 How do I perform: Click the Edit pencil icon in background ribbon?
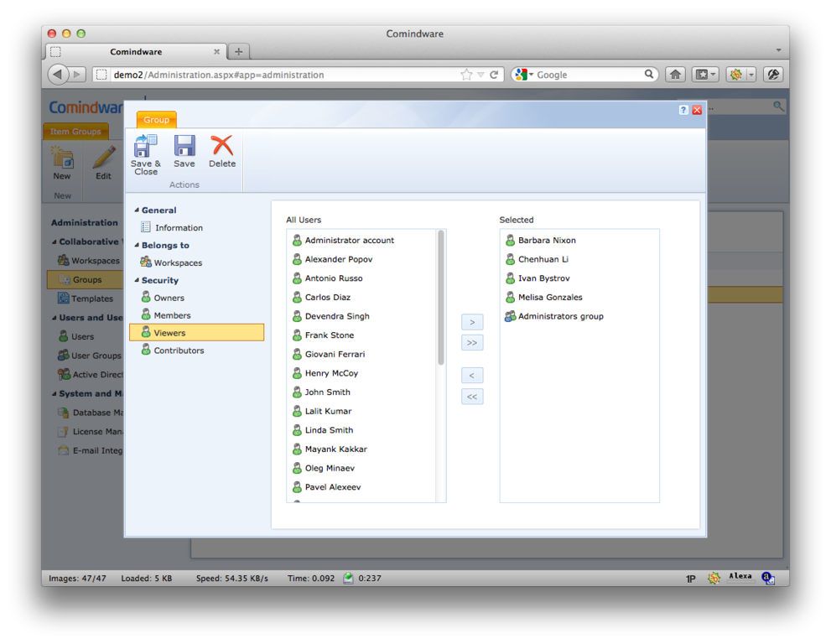(x=103, y=158)
